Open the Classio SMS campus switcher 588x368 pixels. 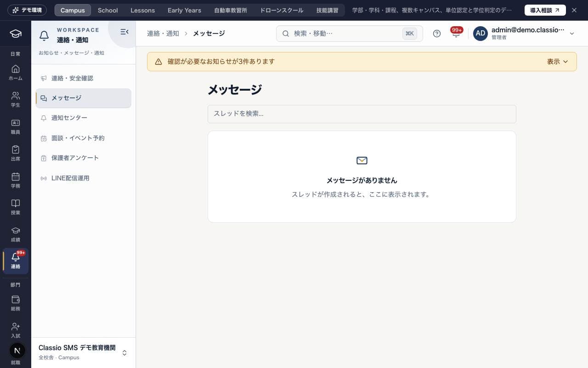[83, 352]
